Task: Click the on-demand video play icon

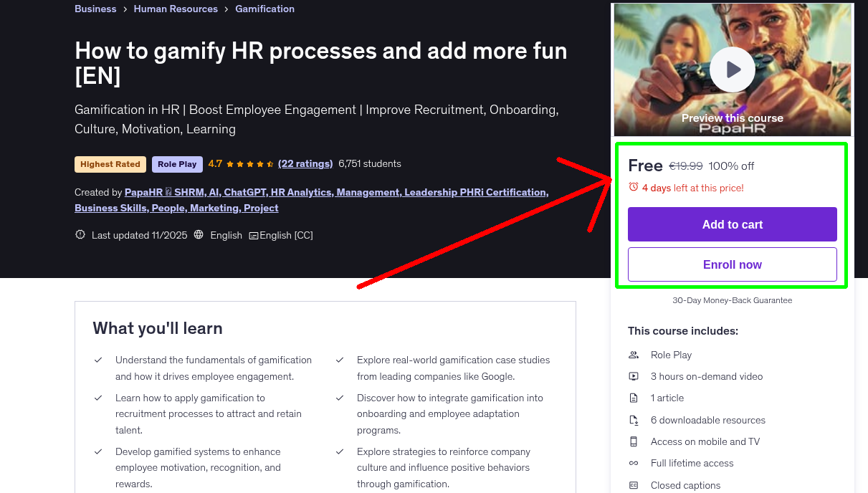Action: coord(634,376)
